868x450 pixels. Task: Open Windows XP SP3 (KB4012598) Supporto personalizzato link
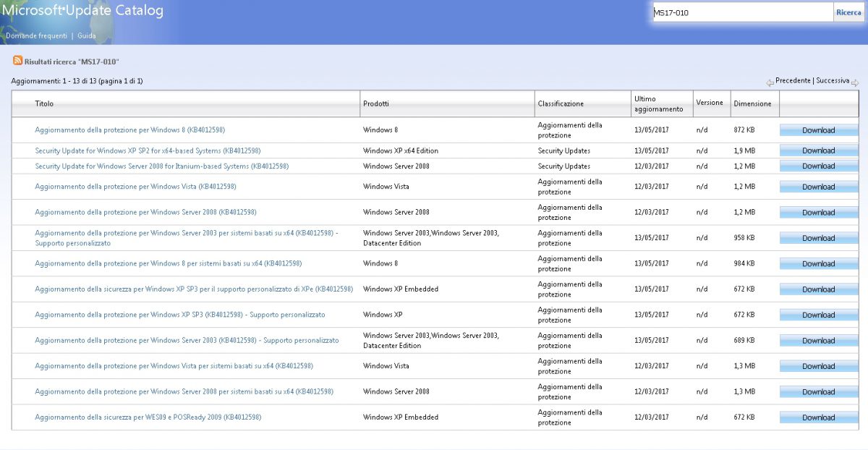point(180,315)
